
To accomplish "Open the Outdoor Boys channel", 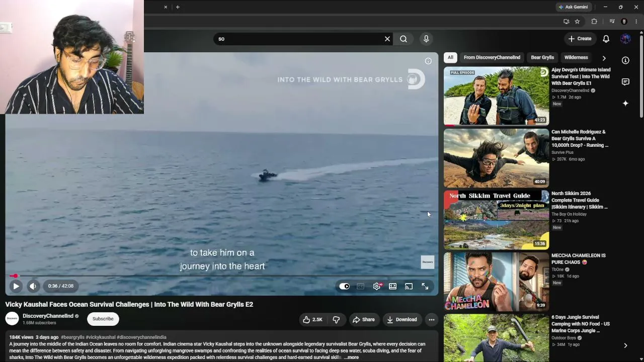I will click(563, 338).
